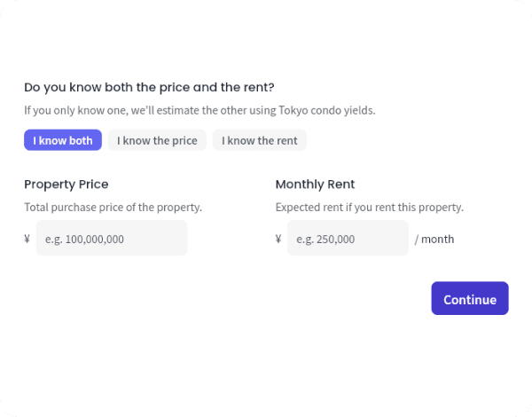Choose the "I know the price" option
The width and height of the screenshot is (532, 417).
(x=157, y=140)
